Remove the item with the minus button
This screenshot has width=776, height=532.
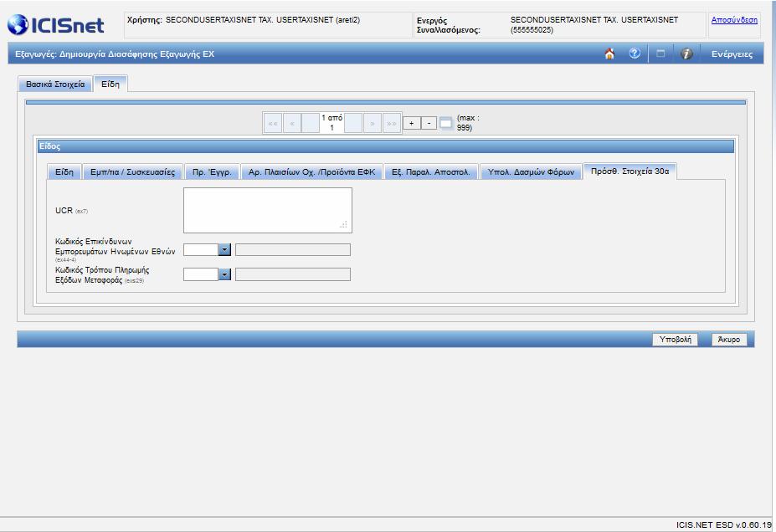[429, 123]
